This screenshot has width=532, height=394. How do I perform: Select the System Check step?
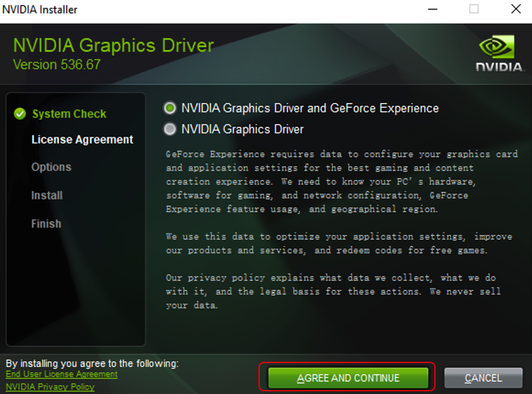tap(69, 114)
